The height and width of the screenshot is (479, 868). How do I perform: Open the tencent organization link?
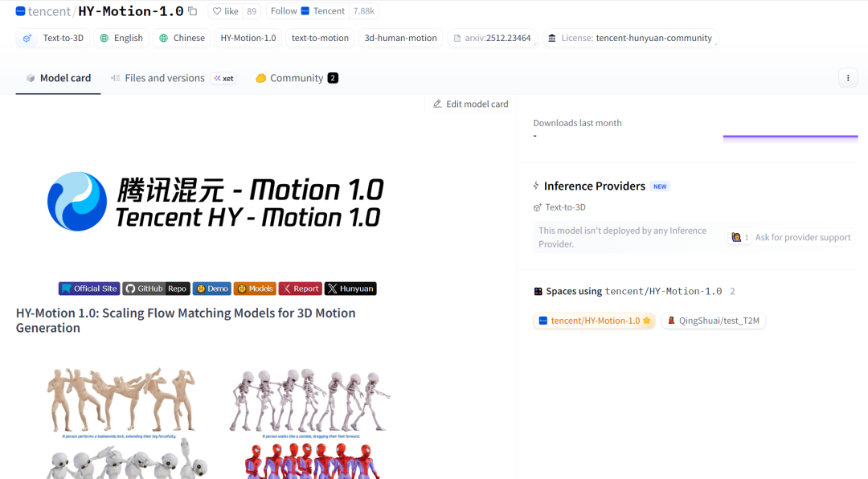(x=49, y=11)
